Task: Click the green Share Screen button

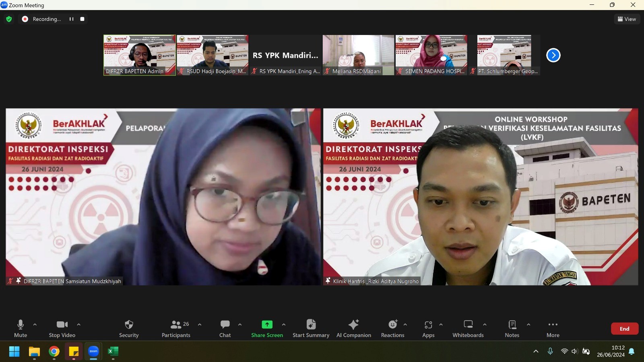Action: 267,329
